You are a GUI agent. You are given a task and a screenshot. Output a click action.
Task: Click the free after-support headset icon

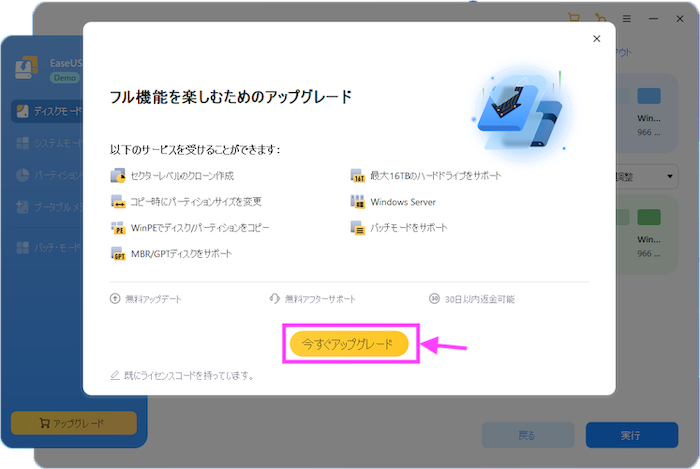[x=275, y=299]
